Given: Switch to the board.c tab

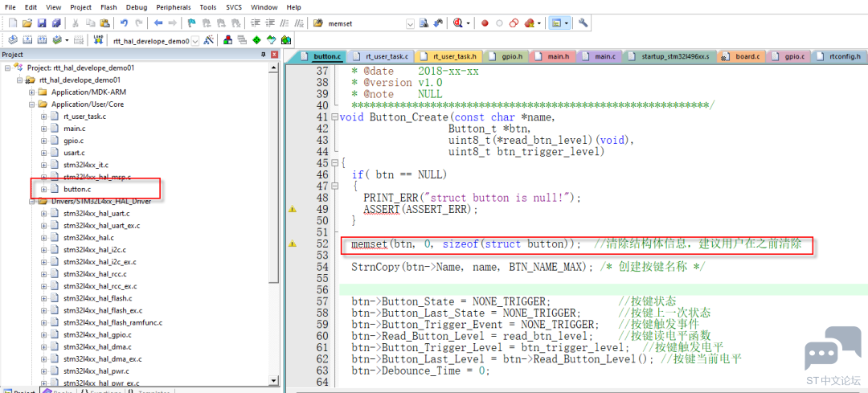Looking at the screenshot, I should [743, 56].
